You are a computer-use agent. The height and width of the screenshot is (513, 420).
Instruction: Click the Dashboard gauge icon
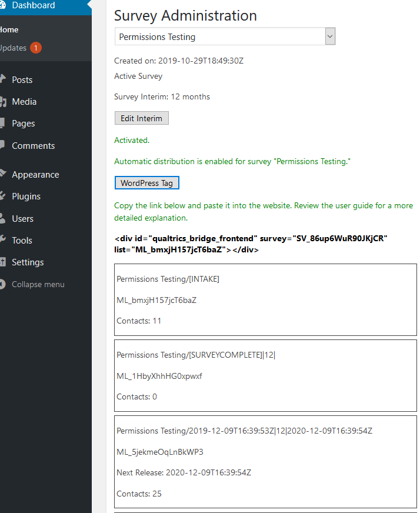click(2, 5)
